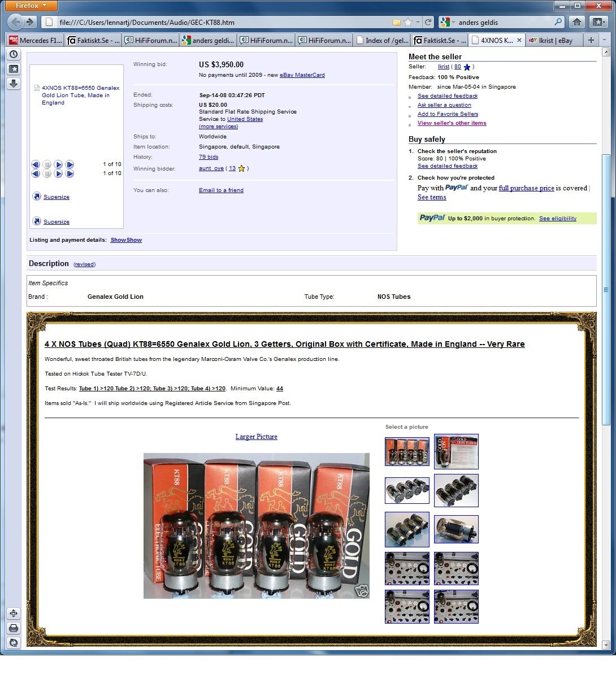Click the winning bid amount US $3,950.00

point(221,64)
